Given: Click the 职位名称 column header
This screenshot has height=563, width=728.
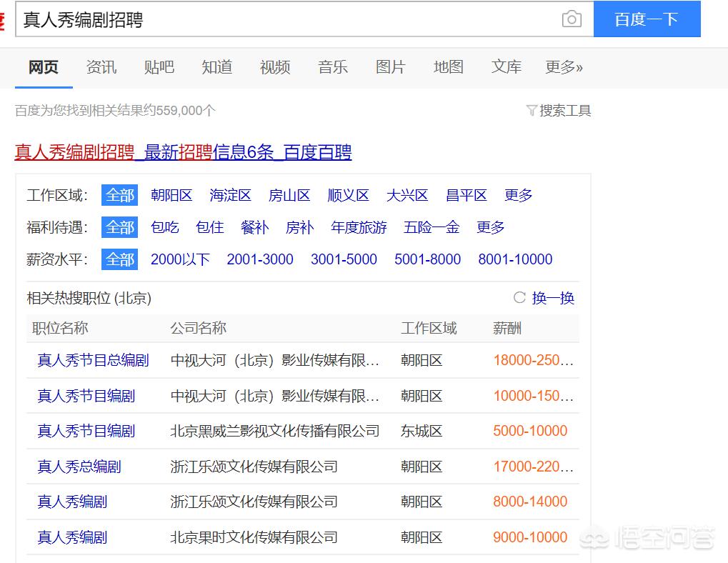Looking at the screenshot, I should point(60,328).
